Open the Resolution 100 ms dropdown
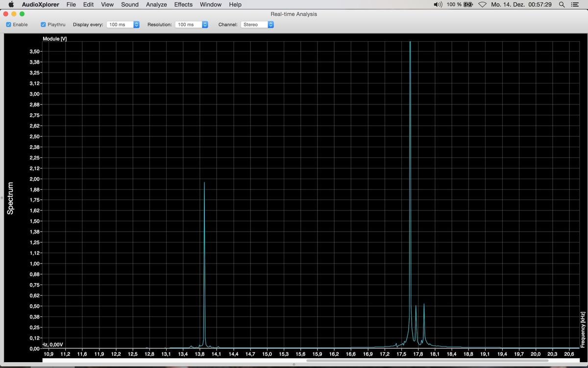 (x=192, y=25)
